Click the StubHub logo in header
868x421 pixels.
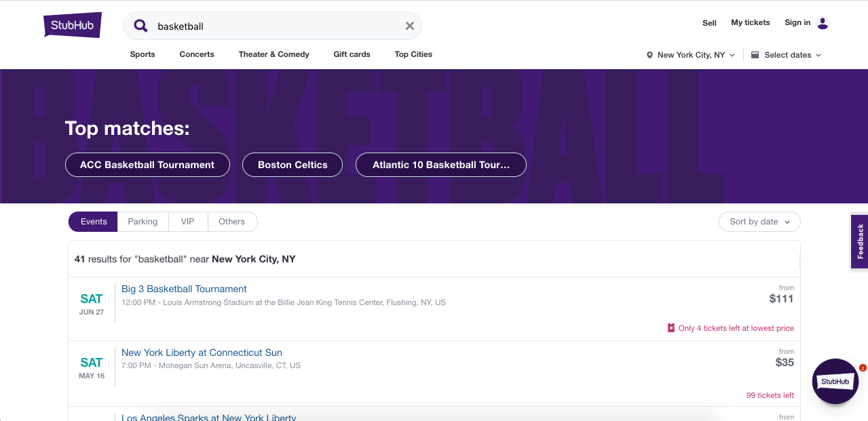tap(73, 26)
